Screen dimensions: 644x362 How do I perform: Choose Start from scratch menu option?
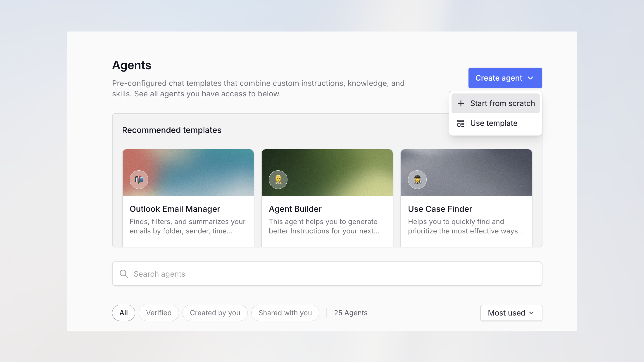pyautogui.click(x=502, y=103)
